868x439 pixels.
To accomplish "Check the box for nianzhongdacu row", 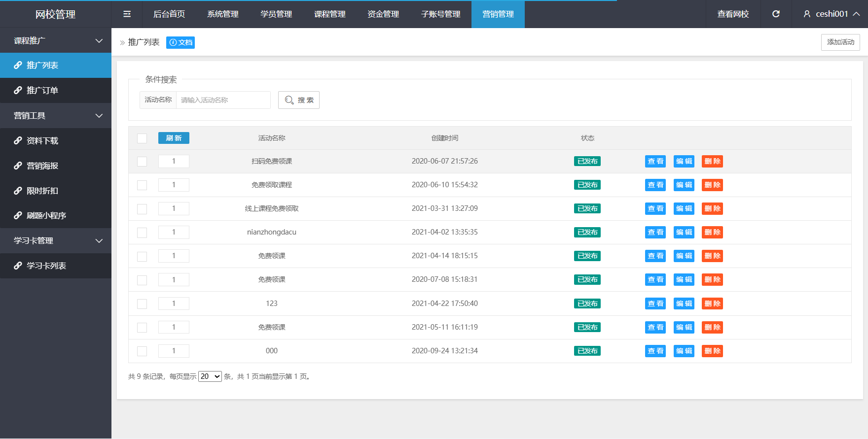I will 142,233.
